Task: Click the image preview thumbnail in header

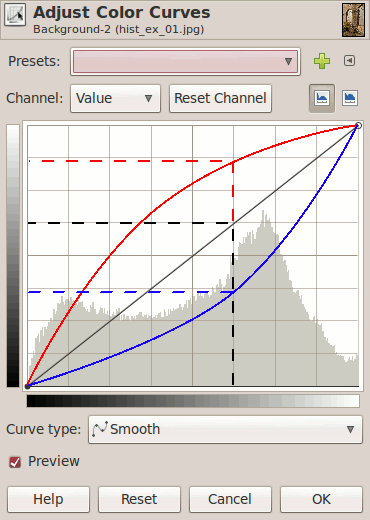Action: coord(353,20)
